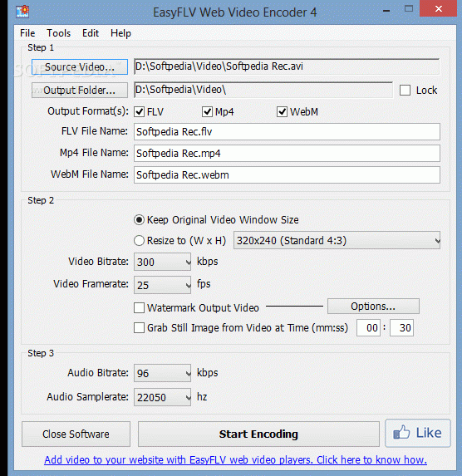The width and height of the screenshot is (462, 476).
Task: Open the Audio Samplerate dropdown
Action: [x=163, y=397]
